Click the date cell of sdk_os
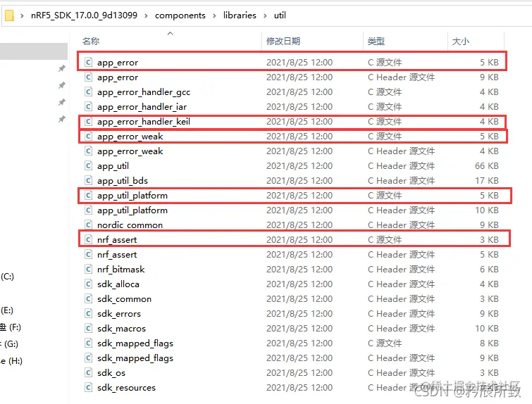The width and height of the screenshot is (532, 404). click(299, 373)
